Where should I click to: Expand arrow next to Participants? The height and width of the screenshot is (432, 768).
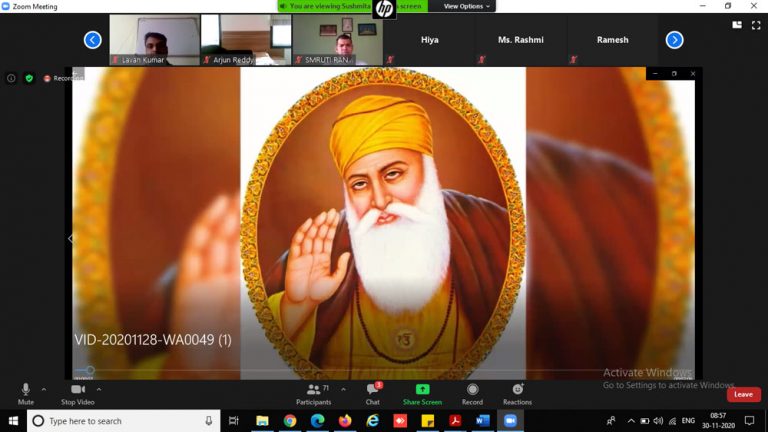point(343,390)
